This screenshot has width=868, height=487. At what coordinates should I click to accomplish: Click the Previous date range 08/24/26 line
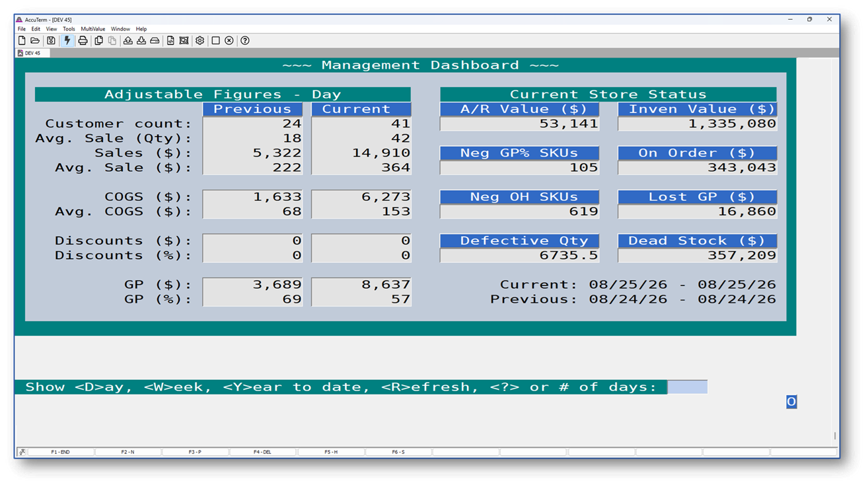pyautogui.click(x=633, y=299)
